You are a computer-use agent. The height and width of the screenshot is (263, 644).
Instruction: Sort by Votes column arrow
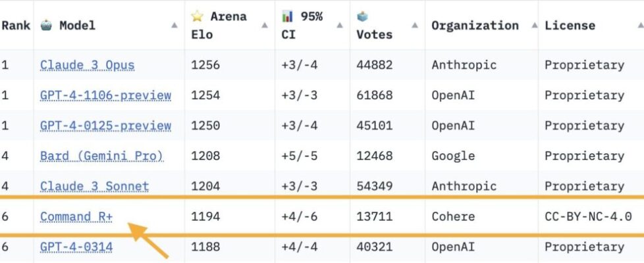415,26
